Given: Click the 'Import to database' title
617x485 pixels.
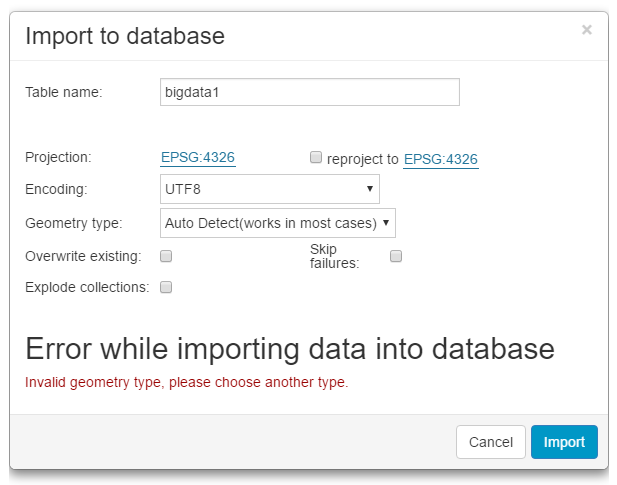Looking at the screenshot, I should 125,36.
